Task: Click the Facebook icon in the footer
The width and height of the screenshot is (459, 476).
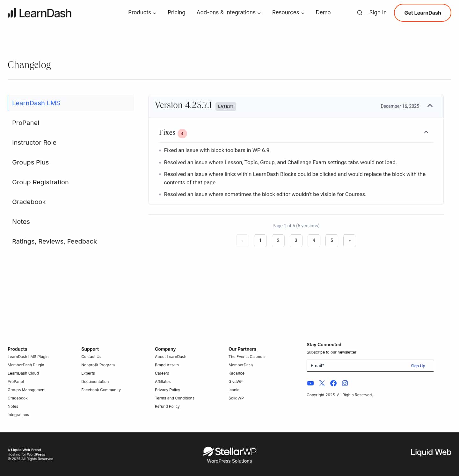Action: pyautogui.click(x=333, y=383)
